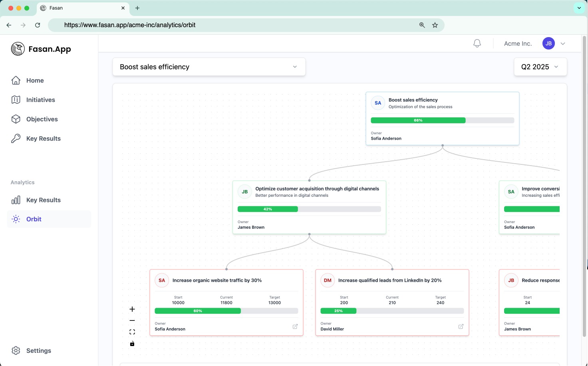
Task: Click Target value 240
Action: point(440,303)
